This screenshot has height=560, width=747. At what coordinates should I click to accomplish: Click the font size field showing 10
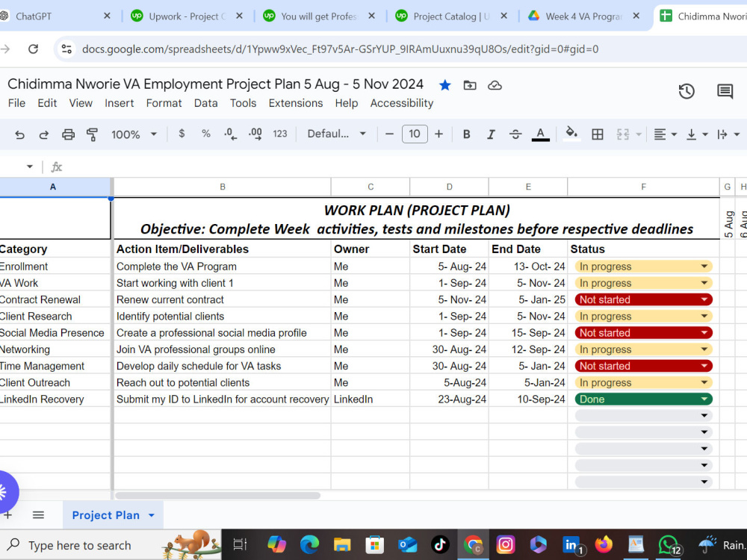[x=415, y=134]
